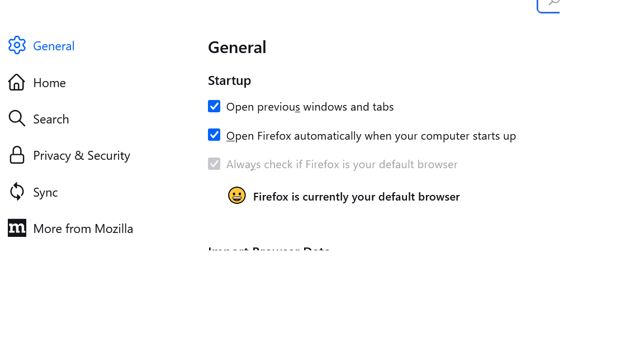Toggle the 'Open Firefox automatically' startup checkbox

pos(214,135)
